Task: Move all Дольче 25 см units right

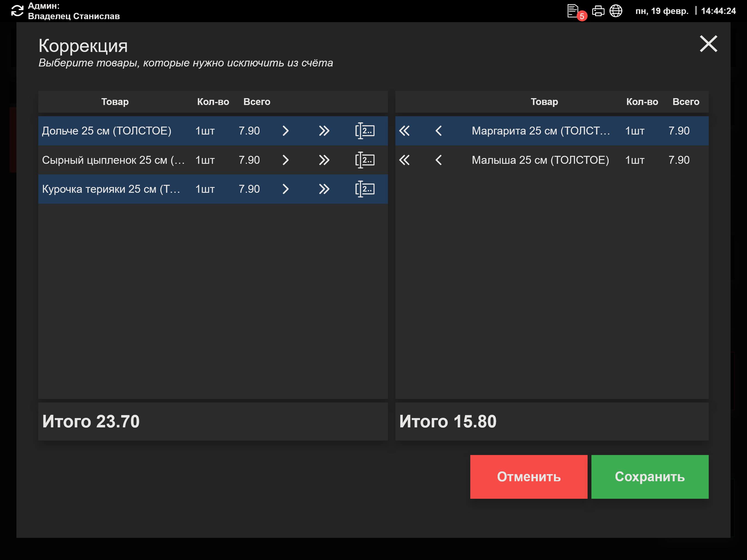Action: tap(324, 131)
